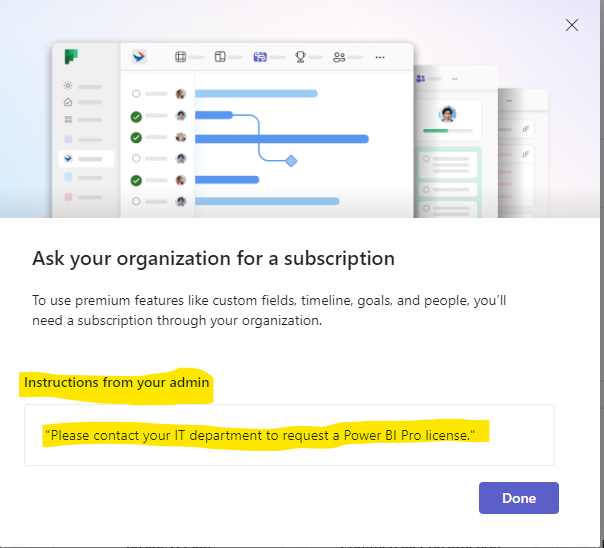Viewport: 604px width, 548px height.
Task: Click the "Ask your organization for a subscription" heading
Action: (x=213, y=258)
